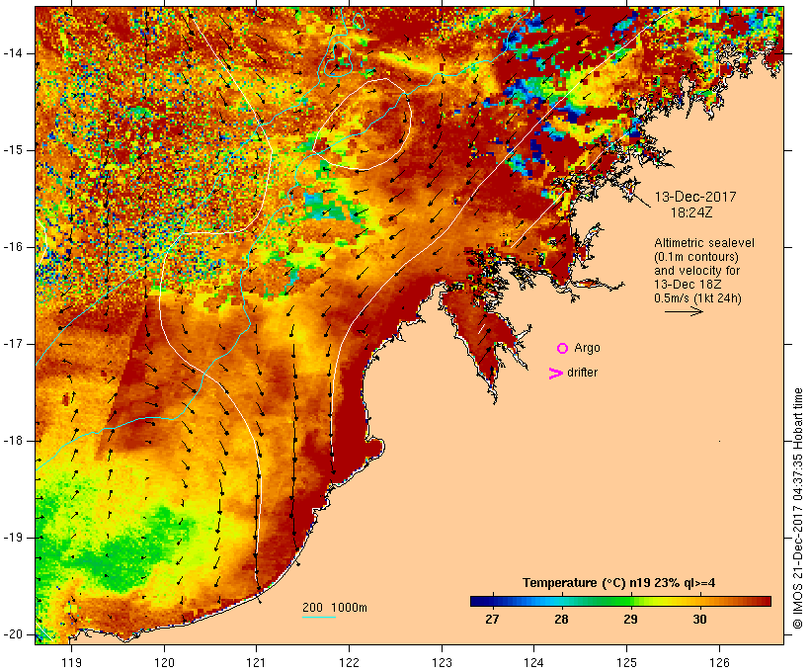This screenshot has width=810, height=672.
Task: Click the 'drifter' legend label
Action: (582, 373)
